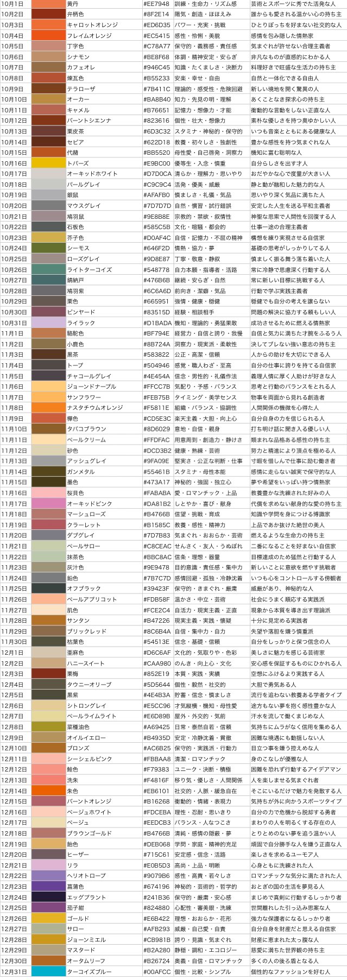Click the hex code #FFCC7B
Image resolution: width=347 pixels, height=980 pixels.
tap(156, 387)
